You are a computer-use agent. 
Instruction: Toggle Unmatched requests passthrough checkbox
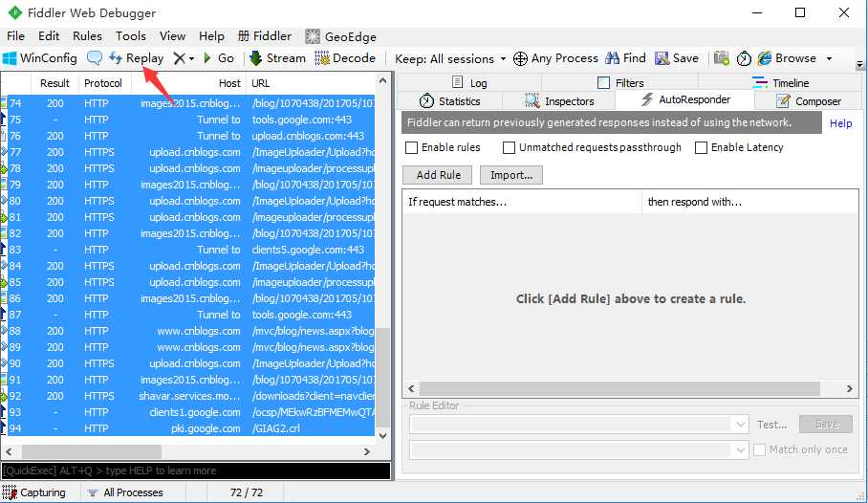[509, 147]
